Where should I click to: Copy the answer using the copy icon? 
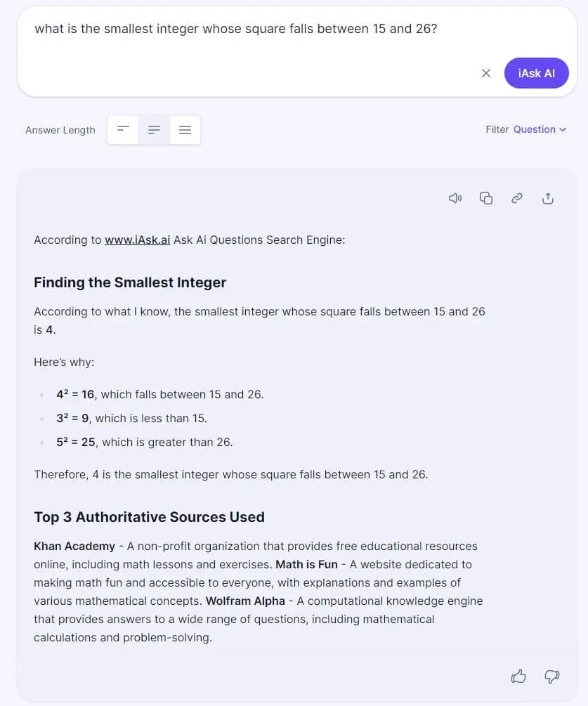486,198
